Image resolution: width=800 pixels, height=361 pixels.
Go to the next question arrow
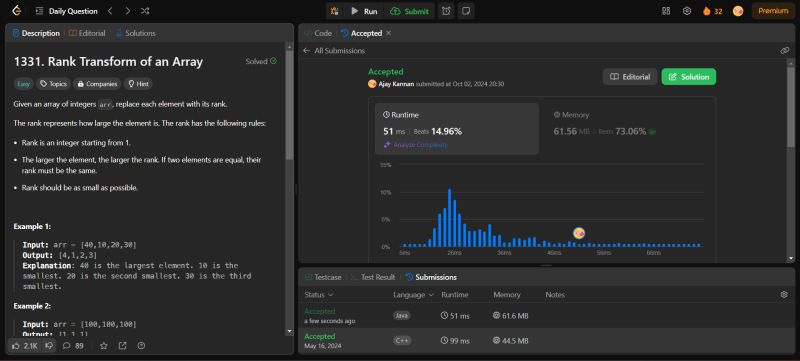click(128, 11)
